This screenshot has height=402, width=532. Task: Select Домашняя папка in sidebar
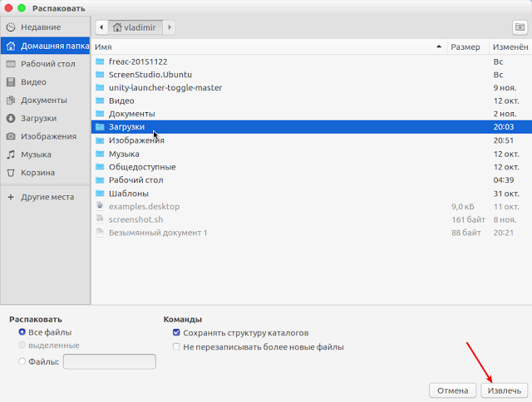45,46
